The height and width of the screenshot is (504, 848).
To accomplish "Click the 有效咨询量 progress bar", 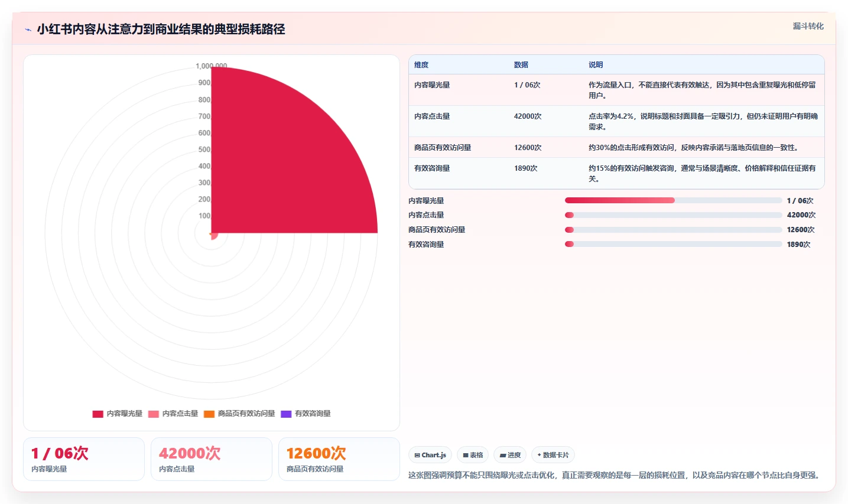I will (673, 244).
